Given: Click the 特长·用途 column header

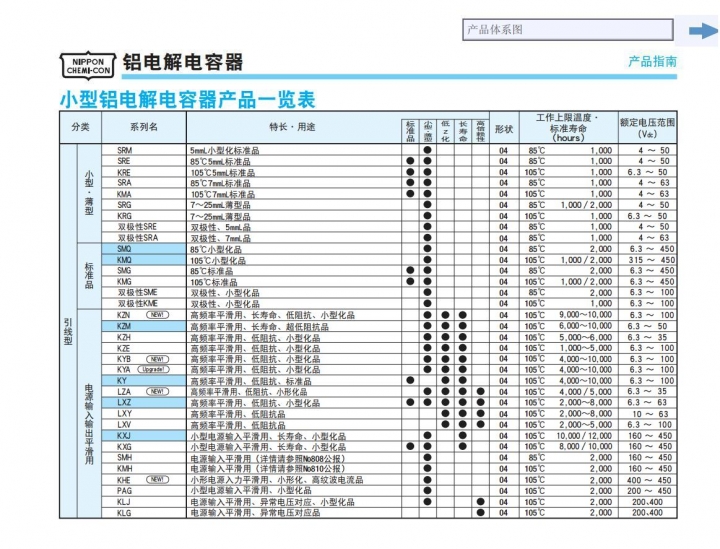Looking at the screenshot, I should point(292,127).
